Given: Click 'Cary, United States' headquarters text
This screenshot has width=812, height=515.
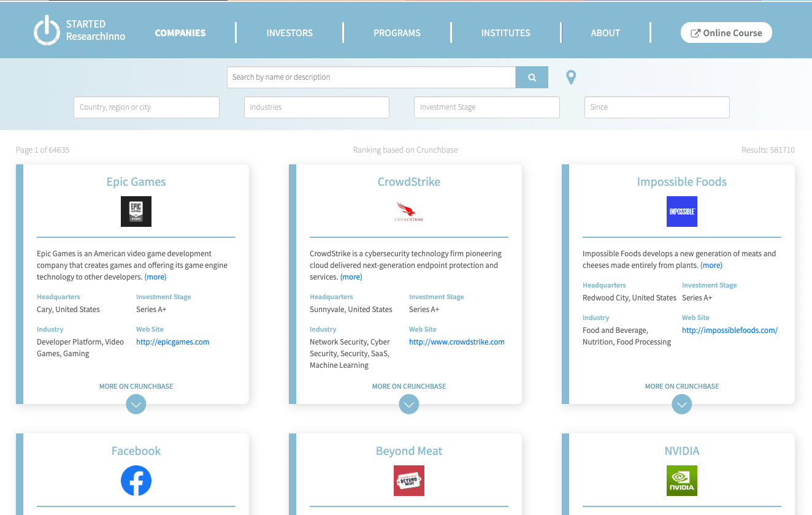Looking at the screenshot, I should (68, 310).
